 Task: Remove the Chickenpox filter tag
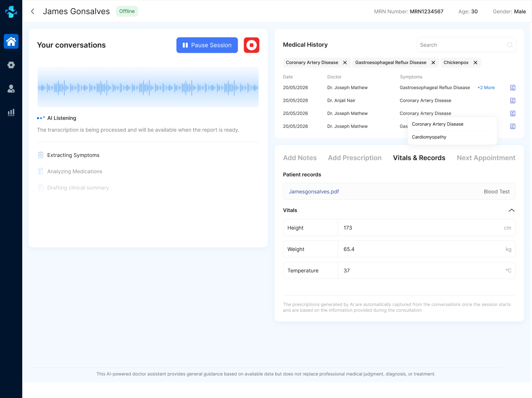point(475,63)
